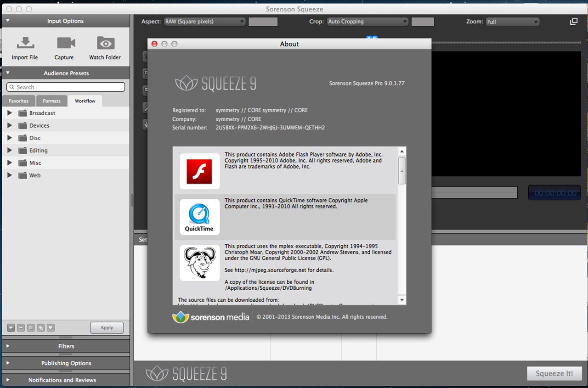This screenshot has width=588, height=388.
Task: Collapse the Audience Presets section
Action: pyautogui.click(x=8, y=73)
